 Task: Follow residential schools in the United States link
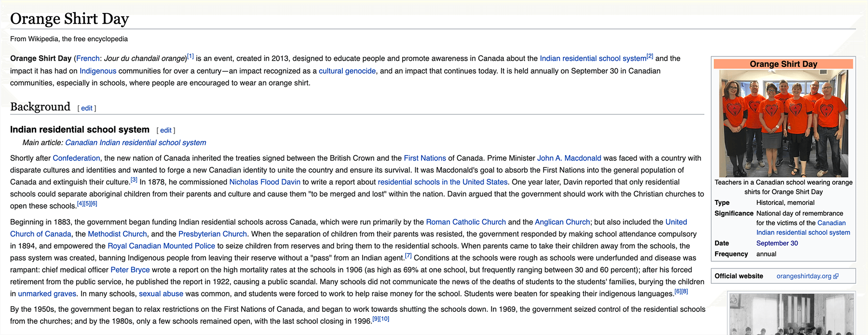[443, 182]
